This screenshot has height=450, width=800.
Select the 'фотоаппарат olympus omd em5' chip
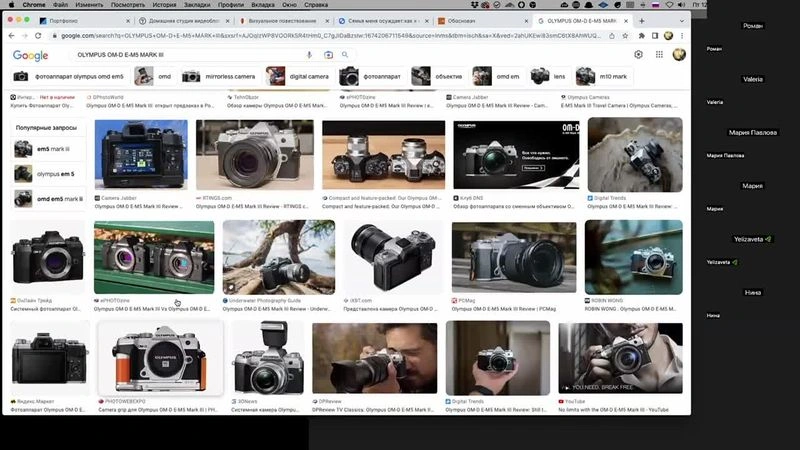click(x=69, y=77)
